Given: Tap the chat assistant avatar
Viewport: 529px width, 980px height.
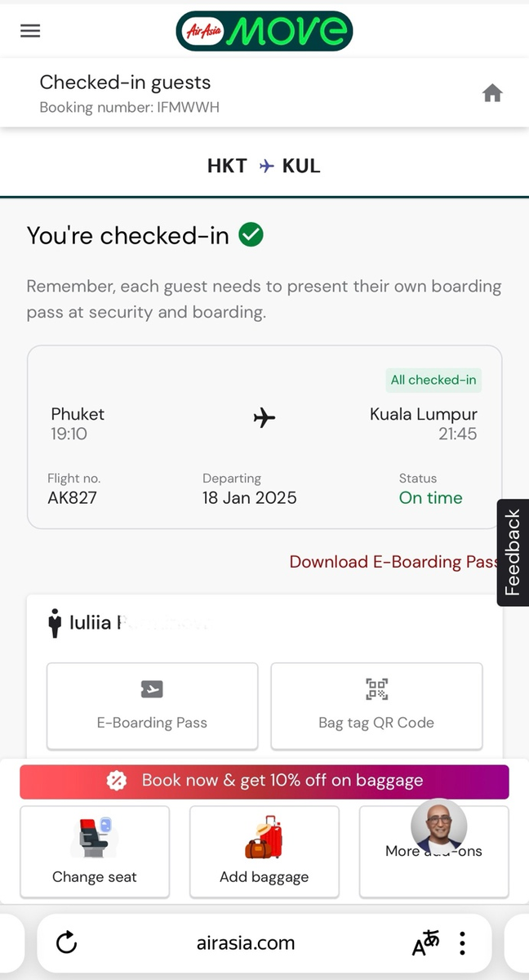Looking at the screenshot, I should tap(439, 826).
